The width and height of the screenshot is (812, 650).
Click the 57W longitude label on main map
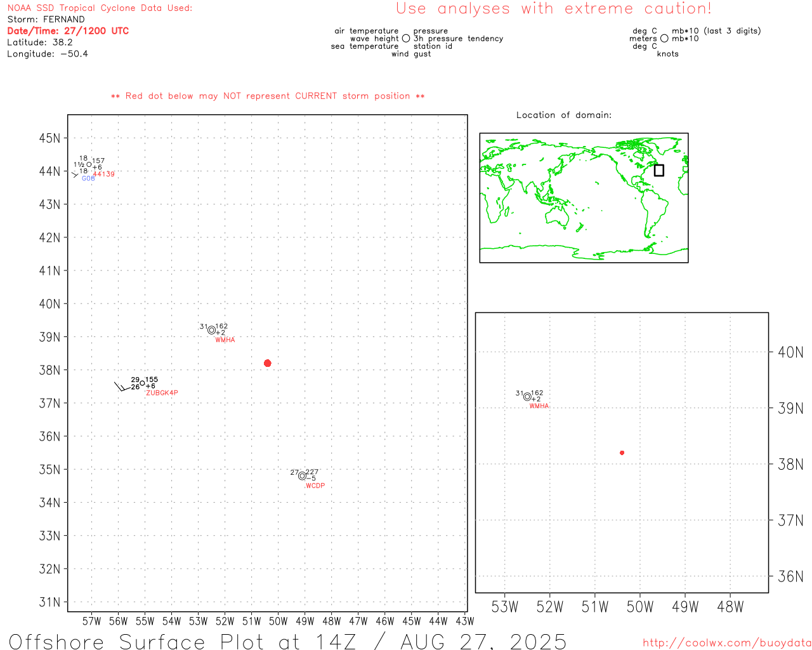(x=91, y=621)
